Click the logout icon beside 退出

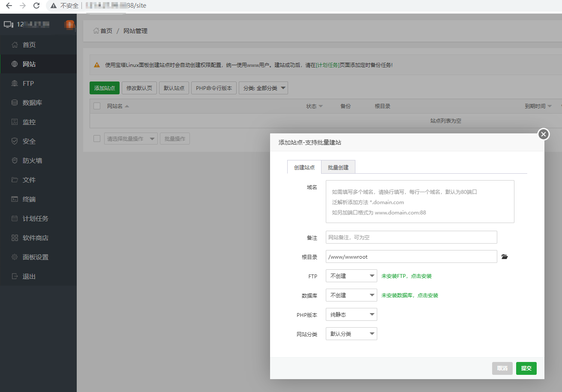click(15, 276)
